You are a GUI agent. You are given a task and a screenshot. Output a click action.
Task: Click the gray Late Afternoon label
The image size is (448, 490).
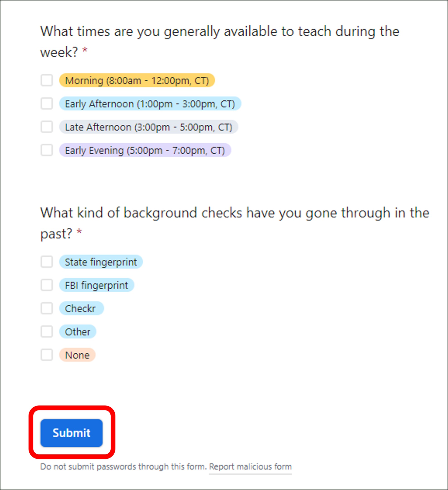point(149,127)
